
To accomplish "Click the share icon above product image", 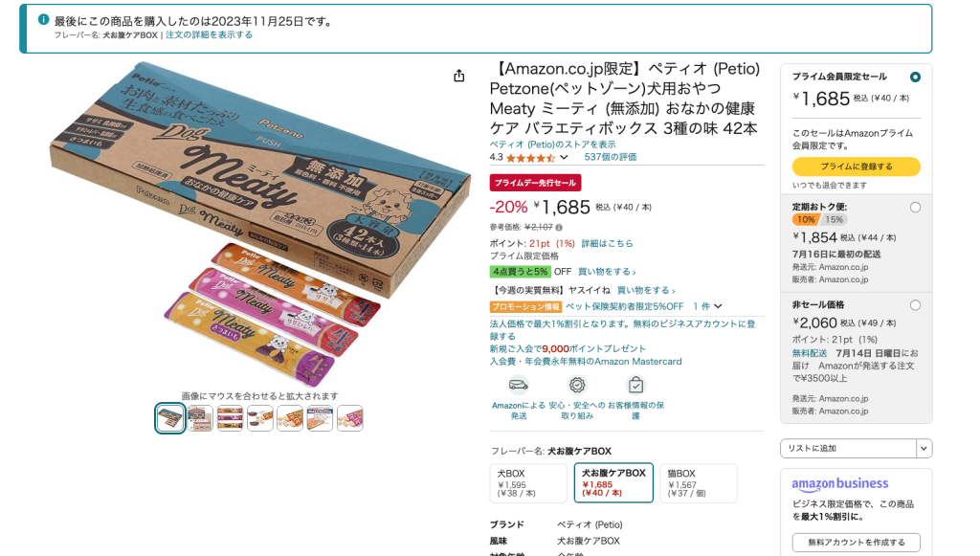I will click(x=458, y=76).
